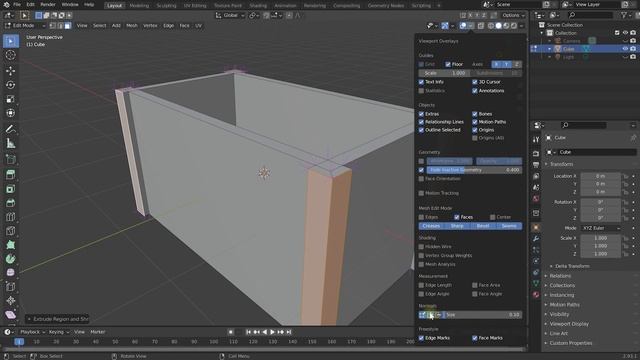Open the Options dropdown in the header

(x=513, y=16)
